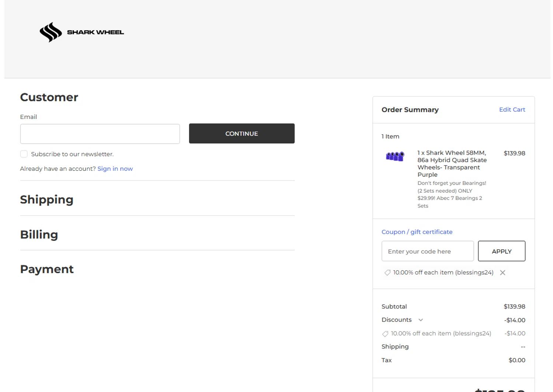This screenshot has height=392, width=553.
Task: Open the Sign in now link
Action: (x=115, y=169)
